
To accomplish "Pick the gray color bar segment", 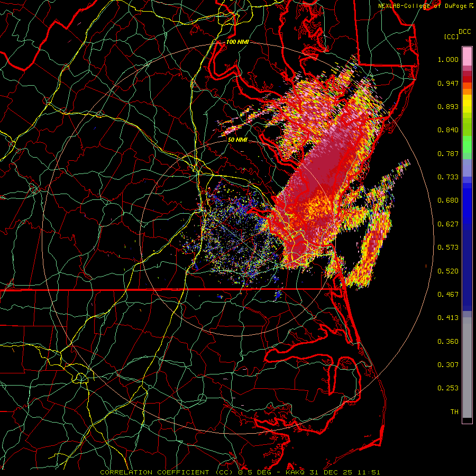I will pyautogui.click(x=467, y=368).
